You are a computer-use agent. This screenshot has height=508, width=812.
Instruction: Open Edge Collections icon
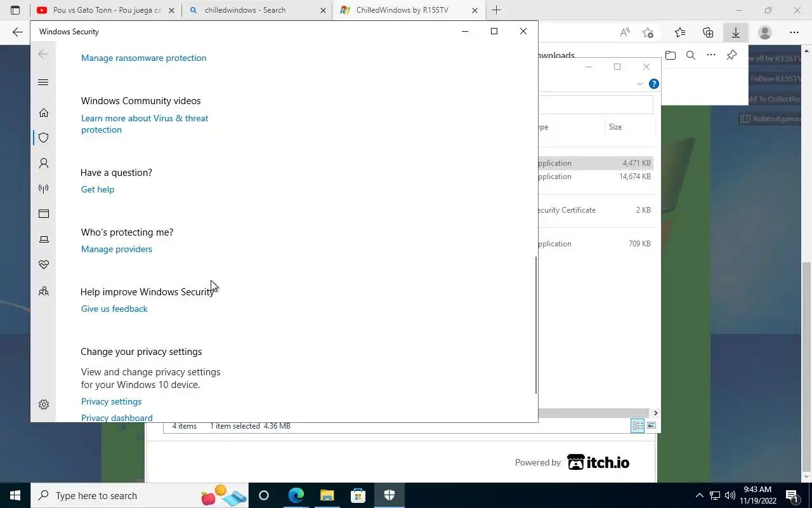(708, 32)
